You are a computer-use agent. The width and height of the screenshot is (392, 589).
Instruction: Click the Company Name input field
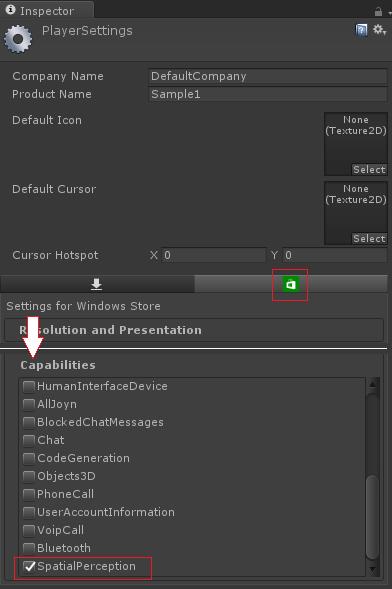click(x=268, y=76)
